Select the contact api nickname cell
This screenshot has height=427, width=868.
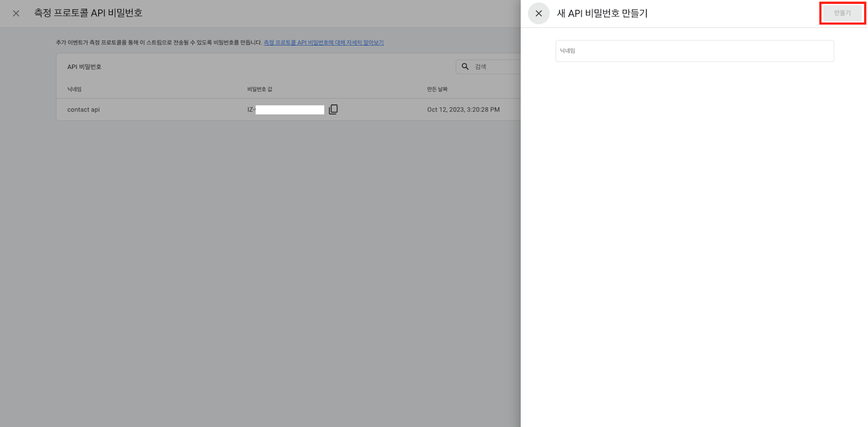[84, 109]
